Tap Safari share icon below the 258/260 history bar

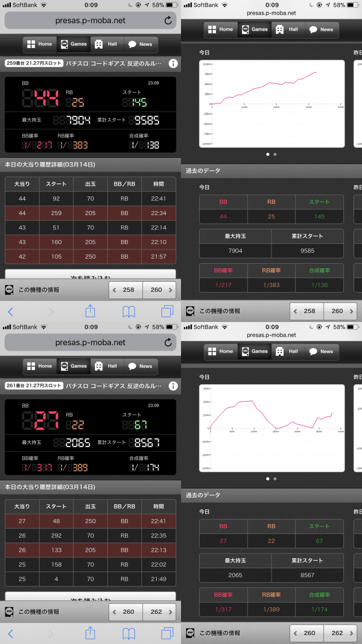coord(90,311)
